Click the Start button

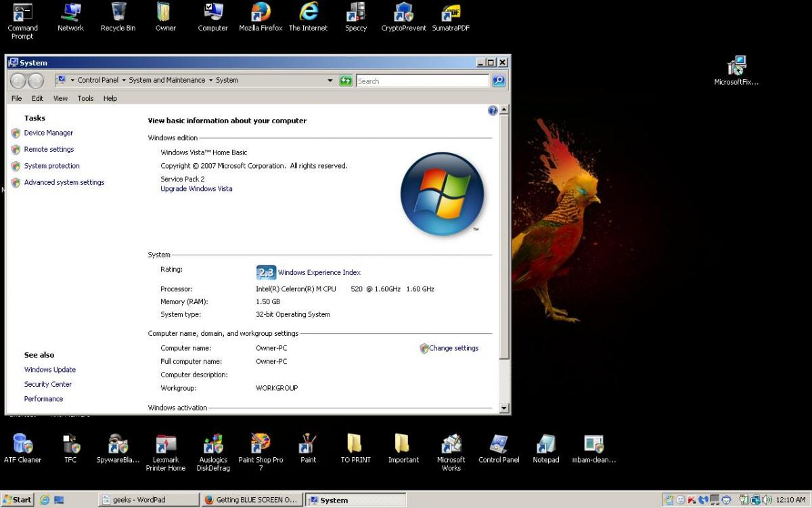(17, 500)
